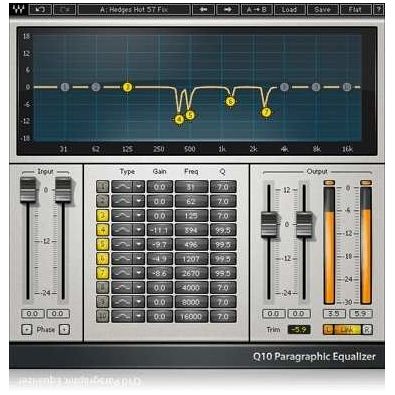This screenshot has height=395, width=395.
Task: Click the redo arrow button
Action: [65, 10]
